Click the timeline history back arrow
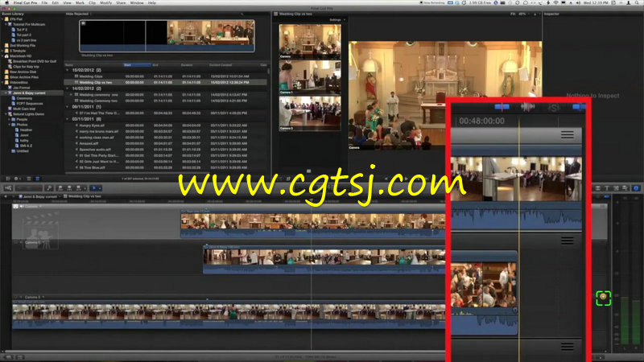This screenshot has width=644, height=362. tap(6, 196)
